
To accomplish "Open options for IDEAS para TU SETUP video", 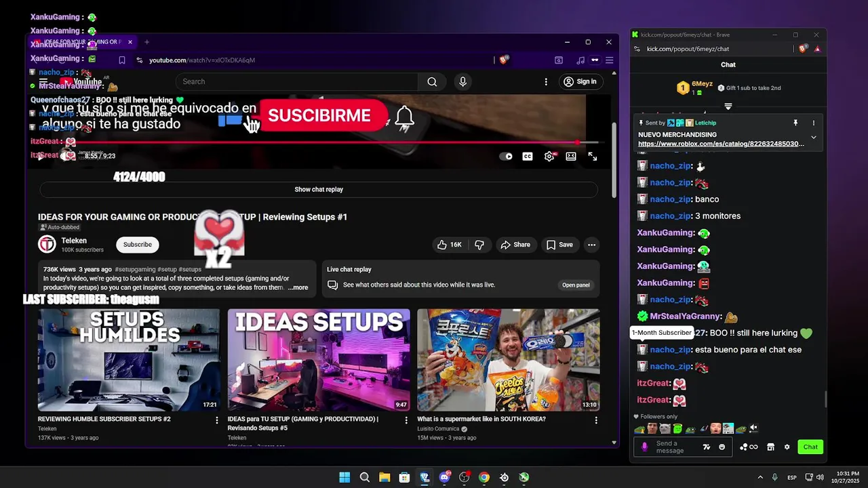I will [406, 420].
